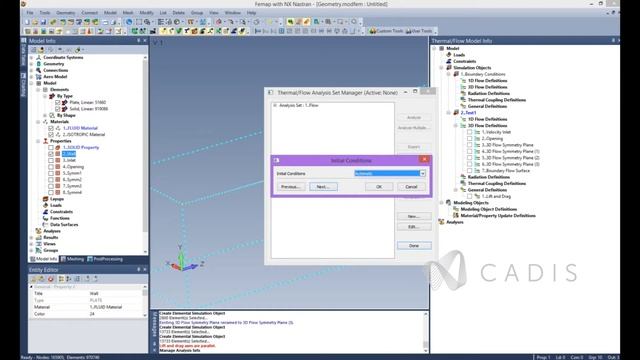640x360 pixels.
Task: Select the Results node icon
Action: click(x=39, y=238)
